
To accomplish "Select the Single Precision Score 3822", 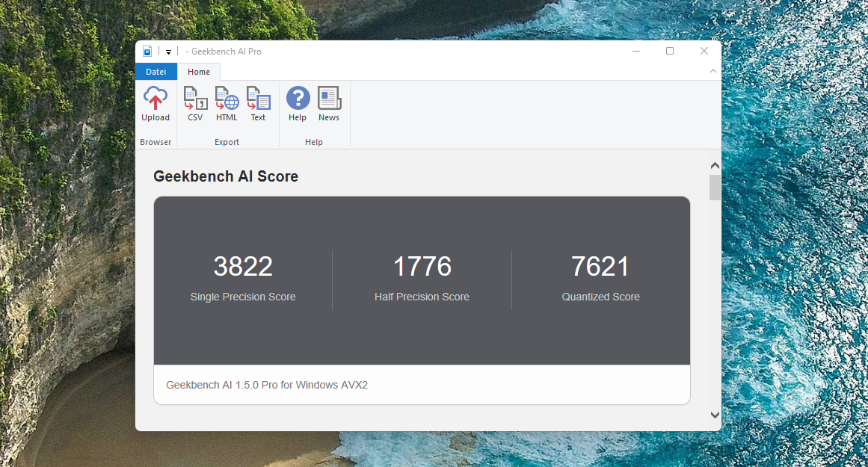I will pyautogui.click(x=242, y=267).
